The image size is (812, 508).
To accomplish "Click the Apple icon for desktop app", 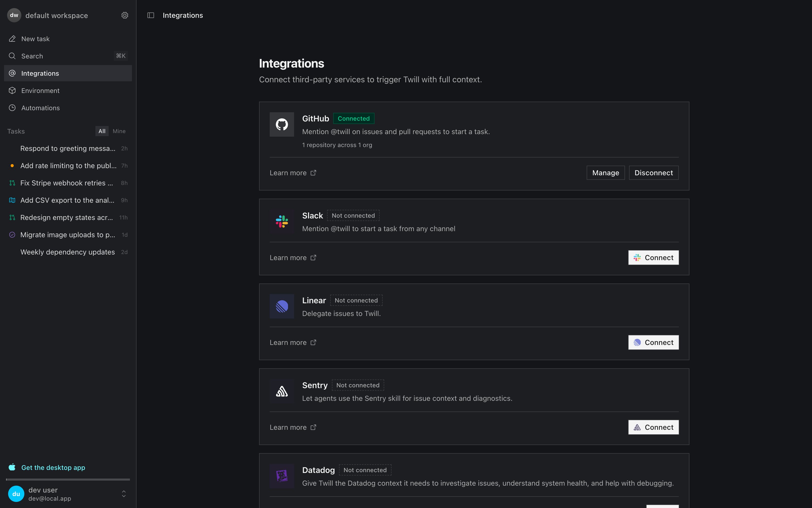I will coord(12,467).
